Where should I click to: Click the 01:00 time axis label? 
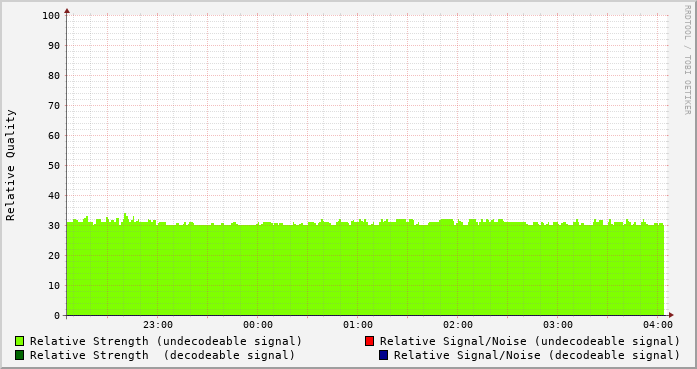pyautogui.click(x=358, y=325)
